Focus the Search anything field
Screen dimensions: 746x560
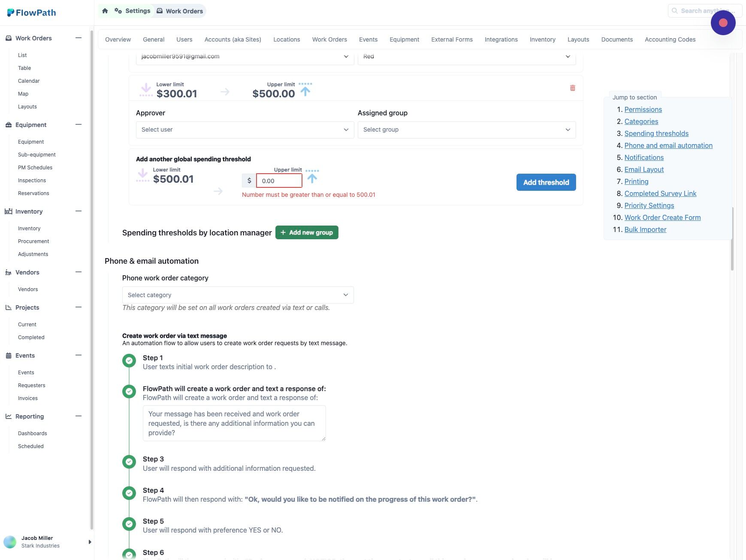[x=705, y=11]
